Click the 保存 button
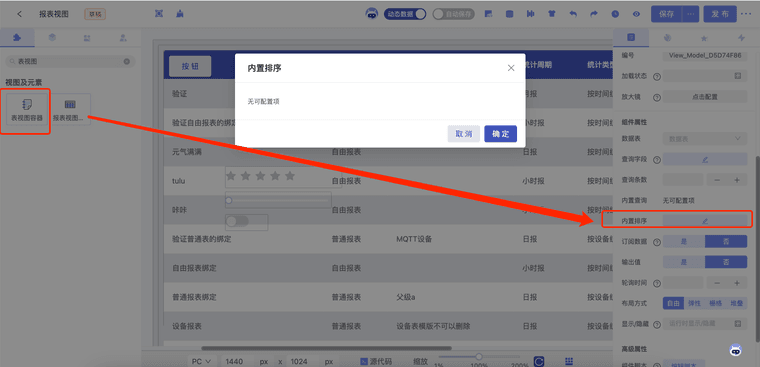The image size is (760, 367). coord(666,14)
